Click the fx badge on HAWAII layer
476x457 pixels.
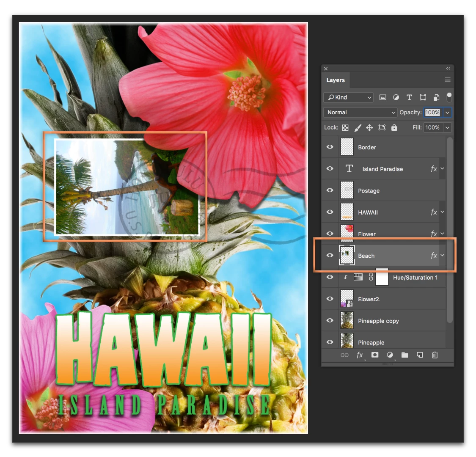point(434,212)
